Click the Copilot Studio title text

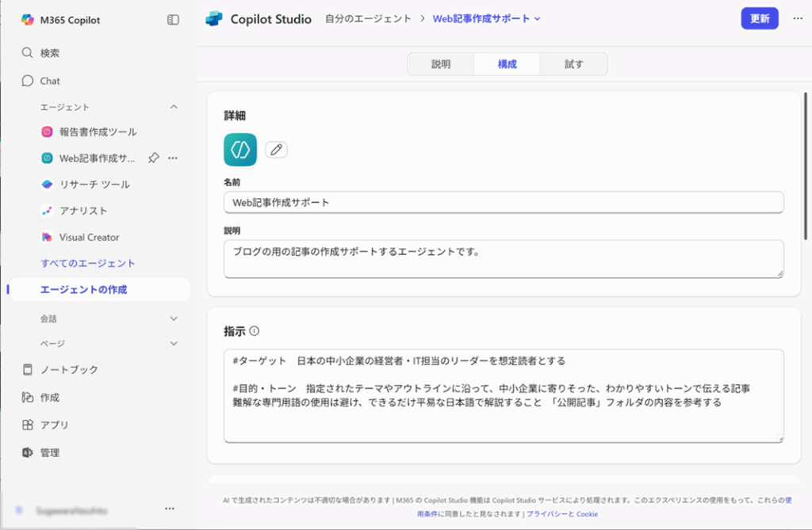click(271, 19)
